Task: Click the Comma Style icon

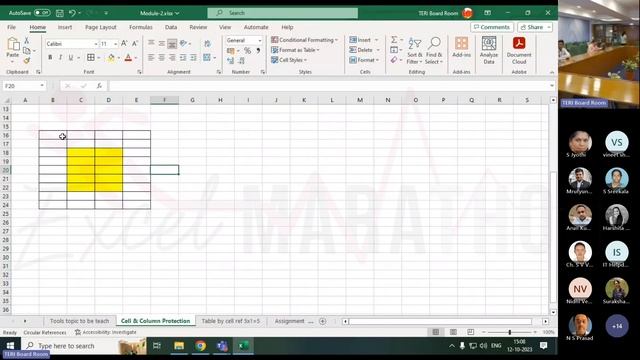Action: (258, 51)
